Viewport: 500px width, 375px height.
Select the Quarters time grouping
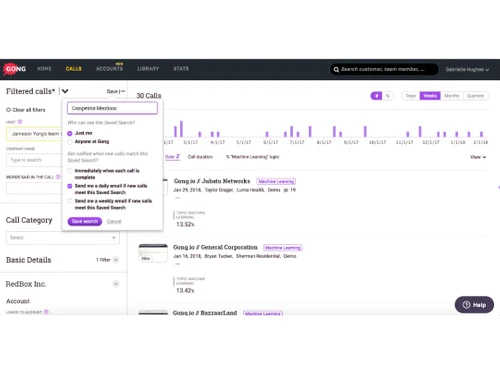[475, 96]
